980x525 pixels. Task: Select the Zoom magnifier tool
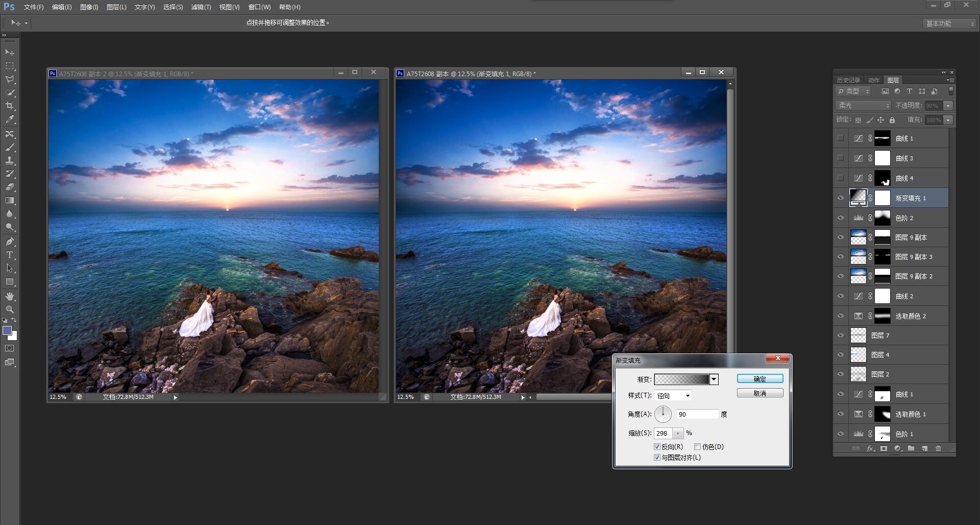coord(10,309)
